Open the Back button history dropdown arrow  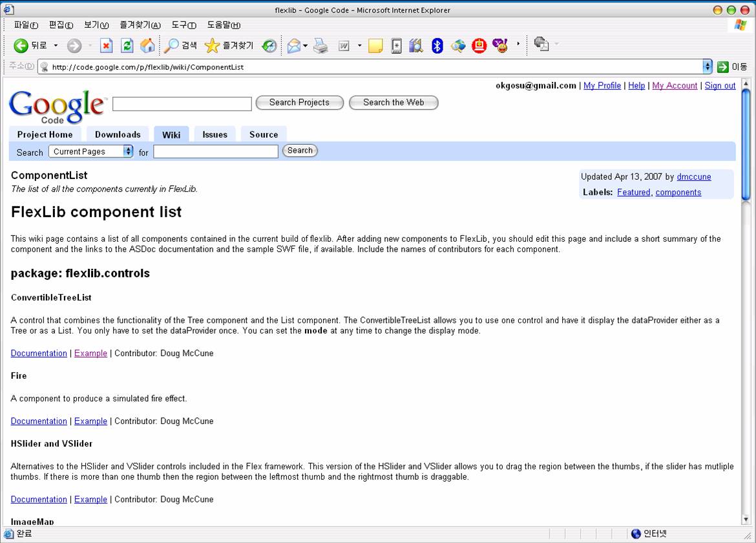click(x=56, y=46)
